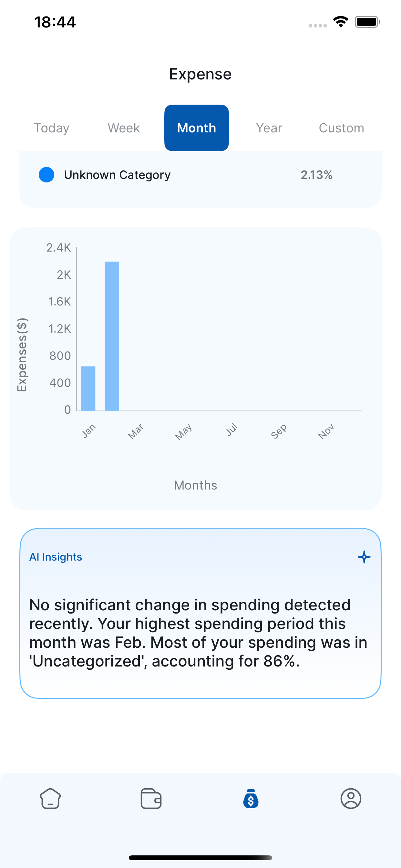
Task: Select the Month tab
Action: (x=196, y=128)
